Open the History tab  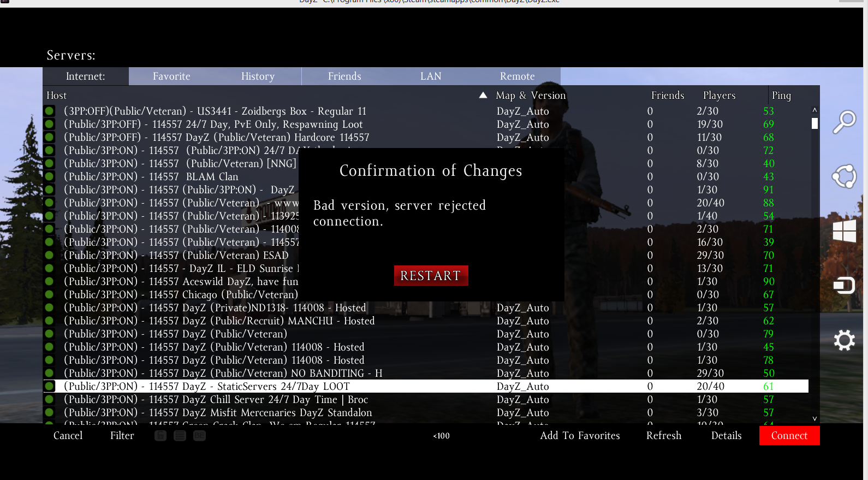tap(258, 76)
